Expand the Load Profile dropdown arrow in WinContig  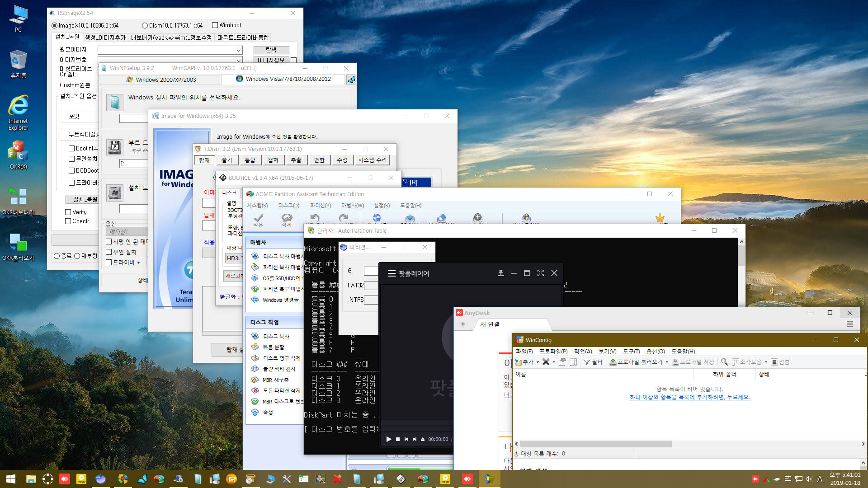(x=667, y=362)
